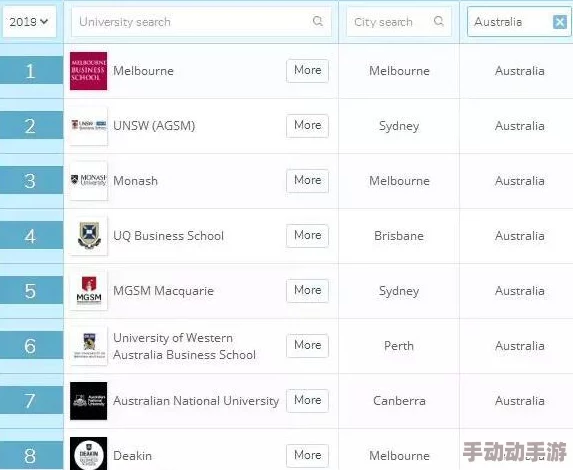The height and width of the screenshot is (470, 573).
Task: Click More for MGSM Macquarie
Action: (x=308, y=291)
